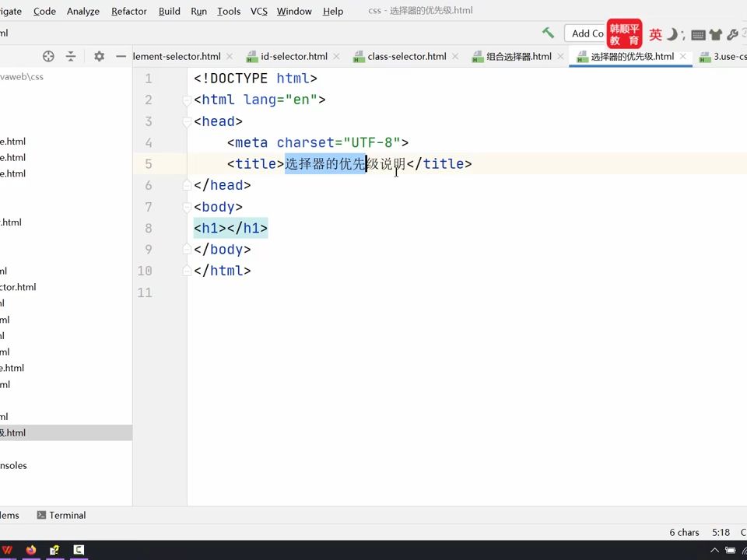Click line number 5 in the gutter

[x=149, y=164]
